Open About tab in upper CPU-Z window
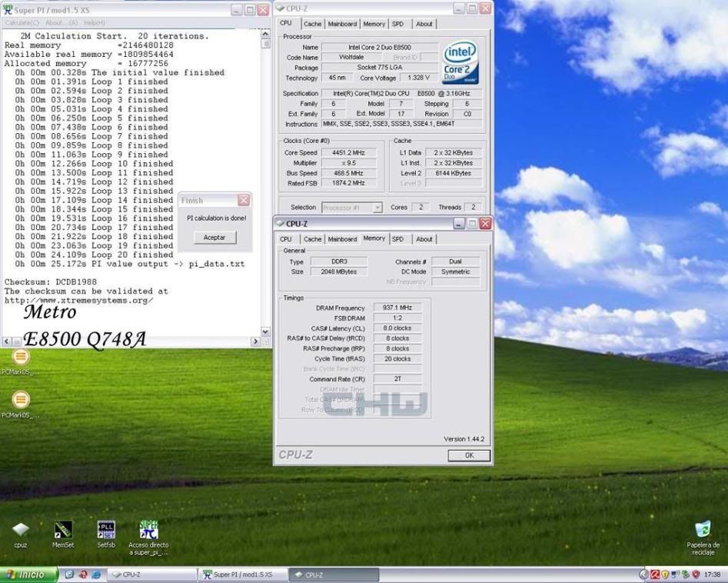This screenshot has height=583, width=728. (424, 24)
